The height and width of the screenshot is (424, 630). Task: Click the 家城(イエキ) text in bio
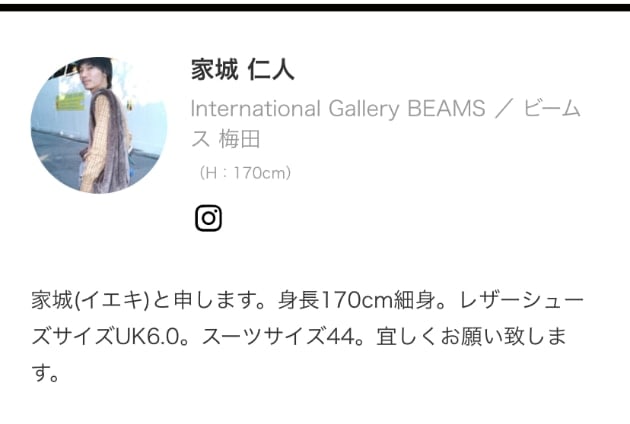tap(90, 300)
